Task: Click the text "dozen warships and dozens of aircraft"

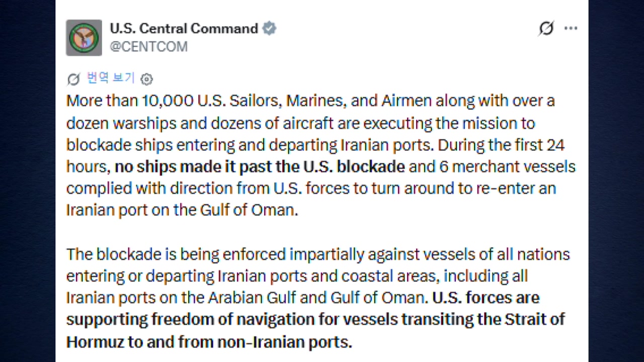Action: [x=201, y=123]
